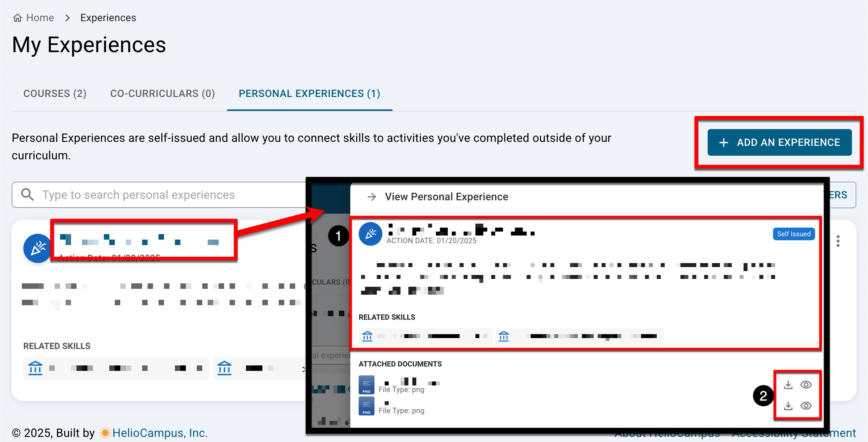Image resolution: width=868 pixels, height=442 pixels.
Task: Close panel using the arrow beside View Personal Experience
Action: coord(371,197)
